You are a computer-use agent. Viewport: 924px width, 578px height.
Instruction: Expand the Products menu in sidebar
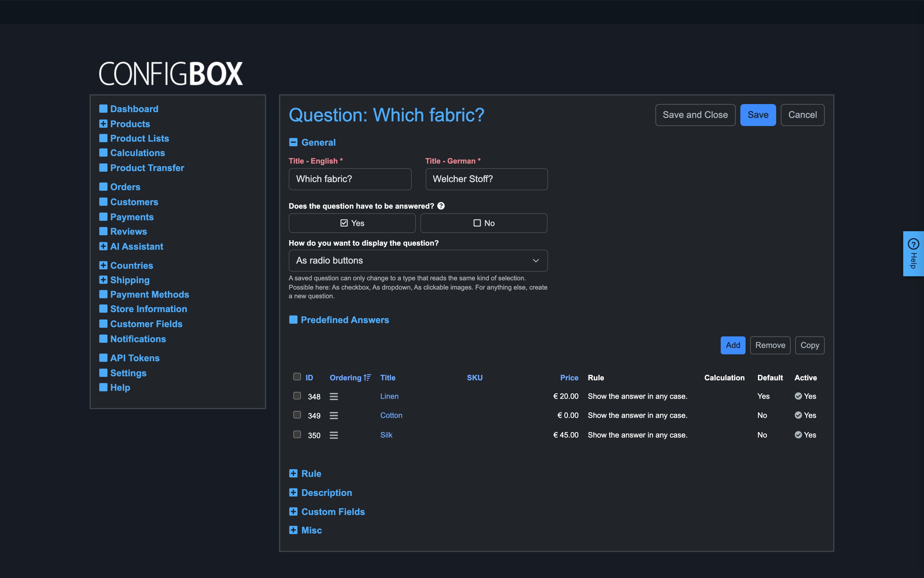pos(103,123)
